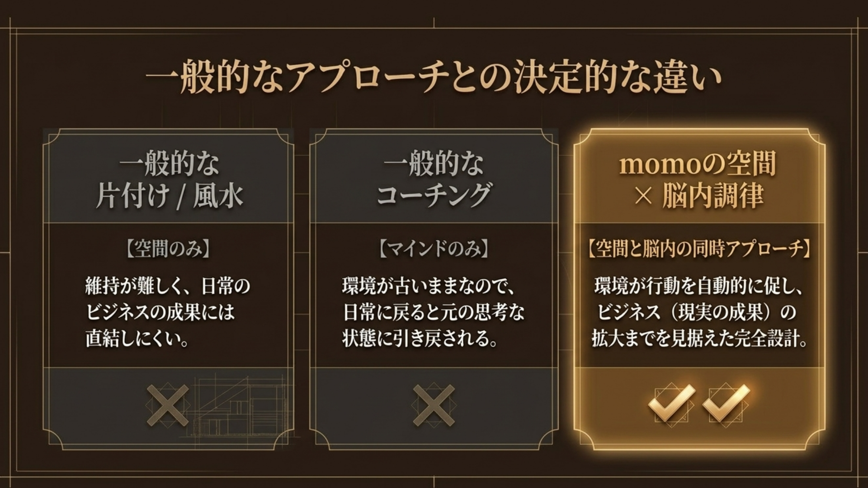Click the 【空間のみ】 label
This screenshot has height=488, width=868.
point(168,249)
